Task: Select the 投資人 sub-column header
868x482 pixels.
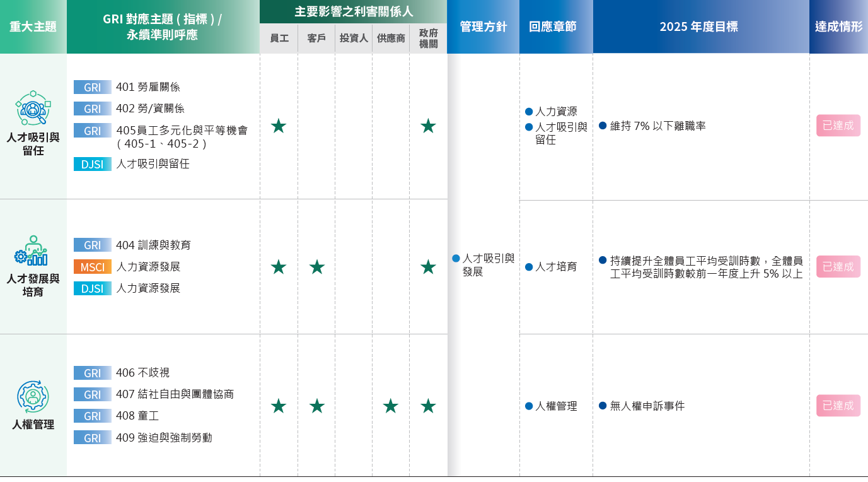Action: 354,38
